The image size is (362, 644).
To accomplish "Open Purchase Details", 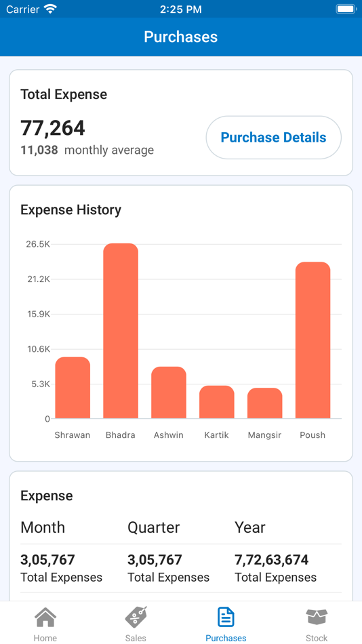I will pos(273,137).
